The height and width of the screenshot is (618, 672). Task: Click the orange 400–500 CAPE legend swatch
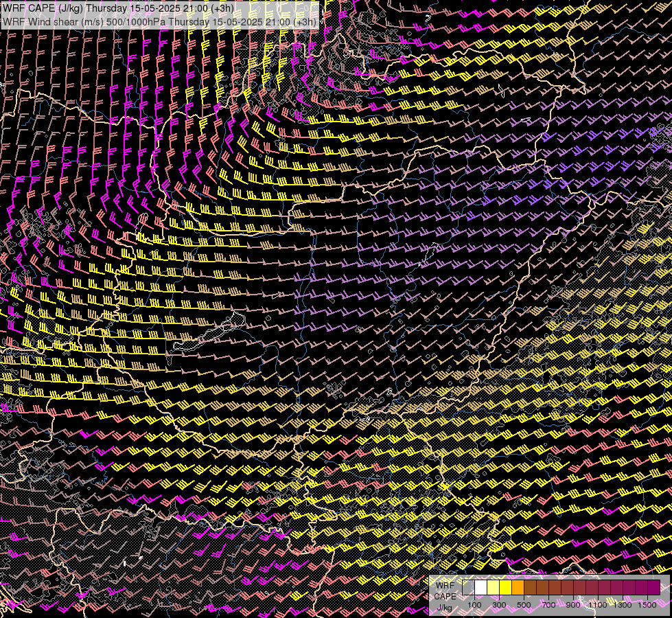[518, 587]
